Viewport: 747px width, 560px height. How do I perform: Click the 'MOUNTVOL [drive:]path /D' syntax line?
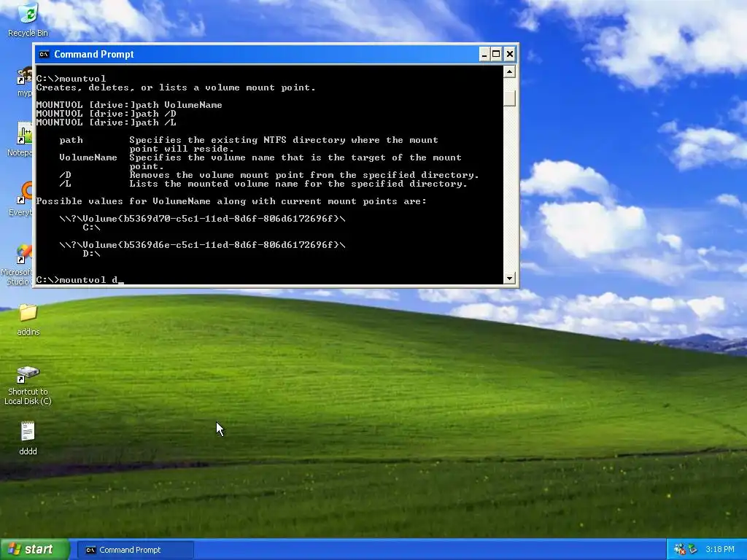click(107, 114)
